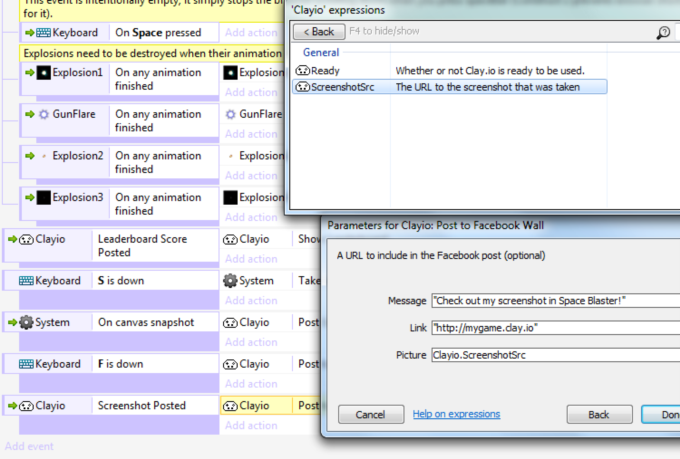The height and width of the screenshot is (459, 680).
Task: Click Back button in Post to Facebook dialog
Action: click(599, 414)
